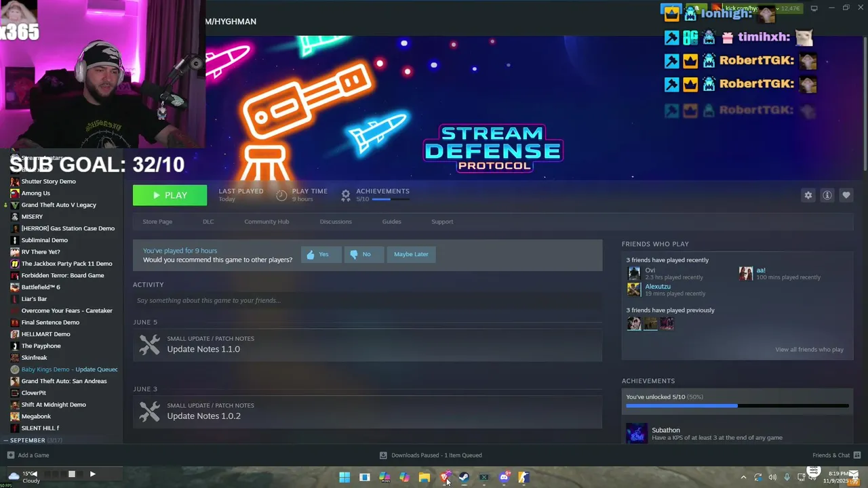Open Downloads Paused status

pyautogui.click(x=436, y=455)
